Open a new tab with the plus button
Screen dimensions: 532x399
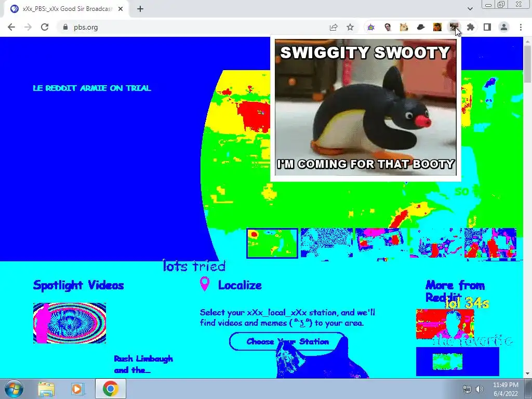tap(140, 9)
